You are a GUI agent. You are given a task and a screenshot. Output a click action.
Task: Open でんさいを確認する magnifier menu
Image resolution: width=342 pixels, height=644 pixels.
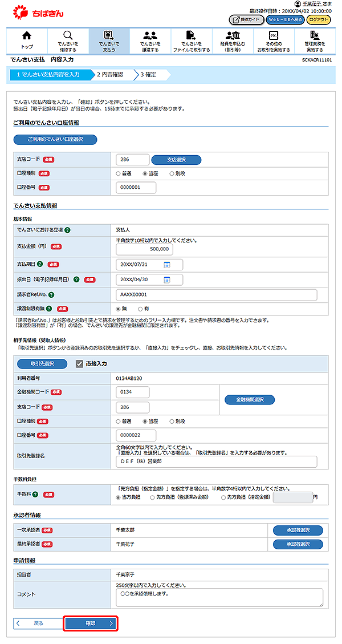(68, 40)
